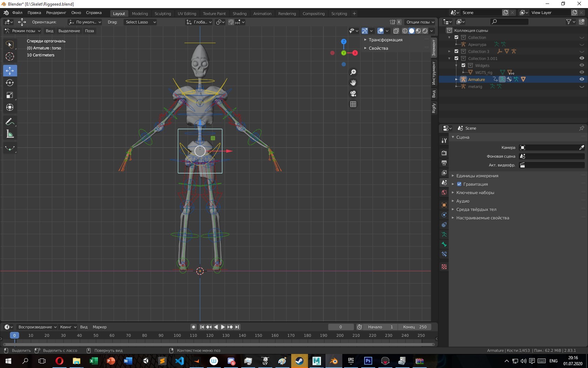Viewport: 588px width, 368px height.
Task: Hide the Armature object with its eye toggle
Action: [x=582, y=79]
